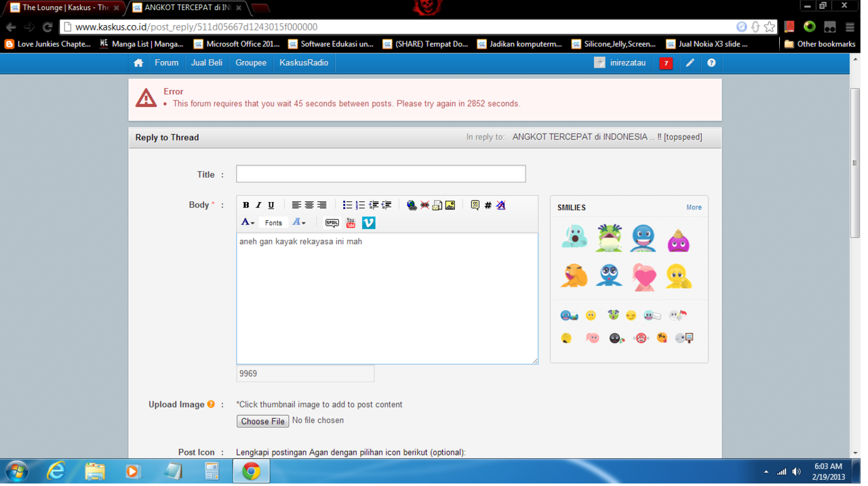Viewport: 868px width, 486px height.
Task: Insert a spoiler tag with the SPOIL icon
Action: [332, 223]
